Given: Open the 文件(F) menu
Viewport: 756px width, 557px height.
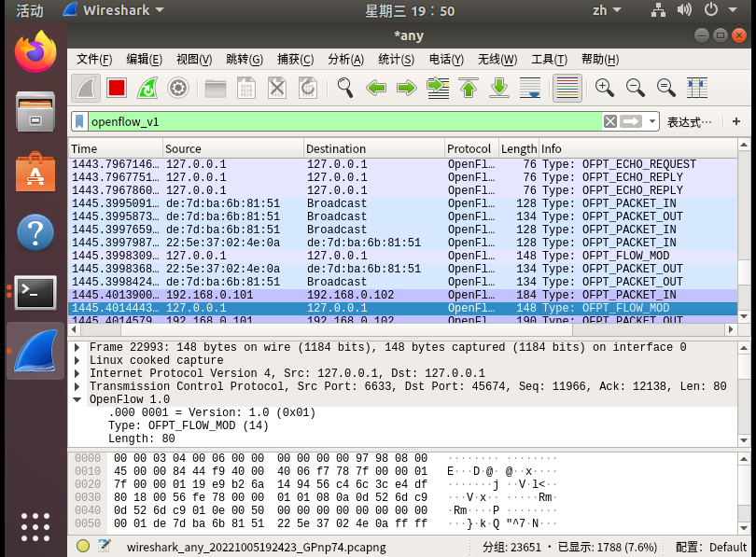Looking at the screenshot, I should (94, 60).
